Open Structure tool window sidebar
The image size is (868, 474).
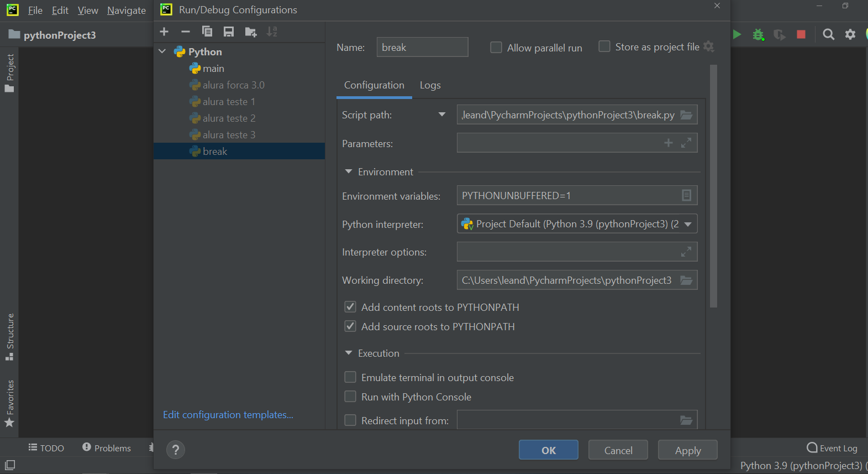9,337
